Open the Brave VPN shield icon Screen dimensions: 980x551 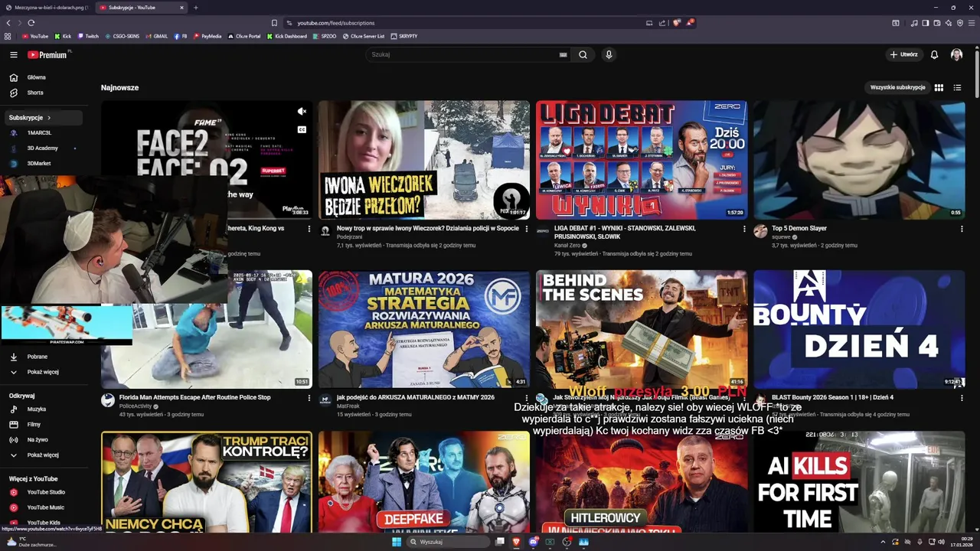959,23
